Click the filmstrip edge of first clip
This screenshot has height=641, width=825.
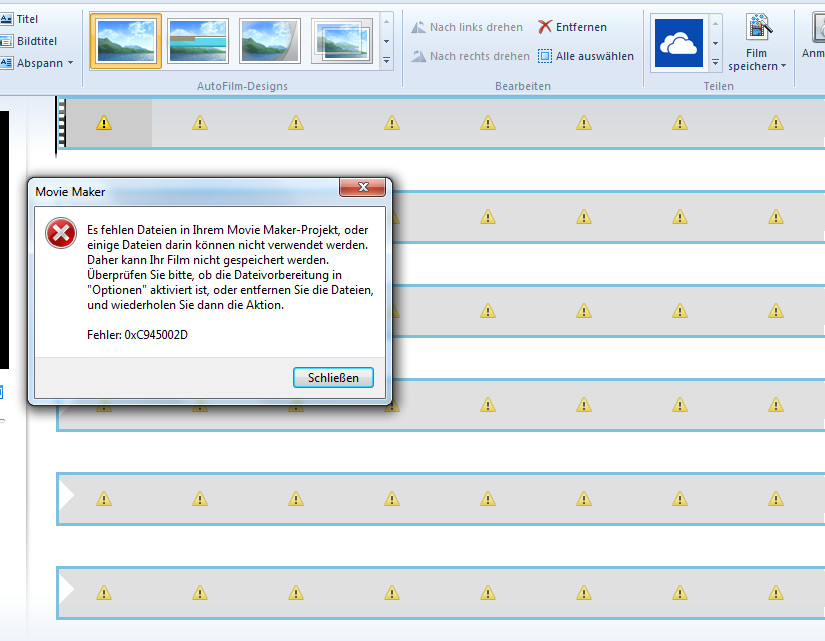[x=62, y=123]
